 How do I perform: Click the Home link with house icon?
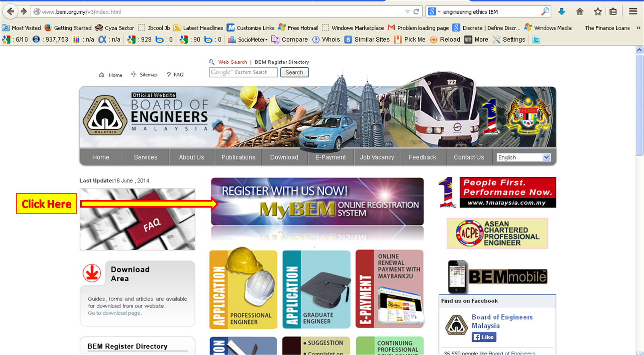111,75
